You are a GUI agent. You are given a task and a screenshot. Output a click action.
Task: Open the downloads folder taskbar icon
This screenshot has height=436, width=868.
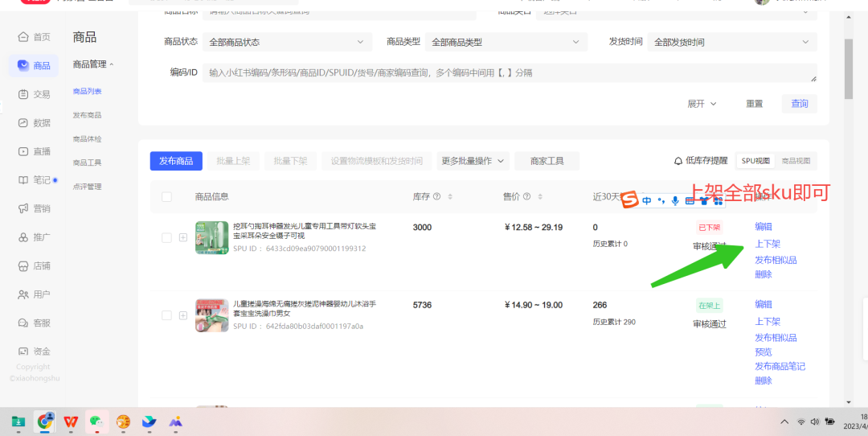tap(18, 422)
